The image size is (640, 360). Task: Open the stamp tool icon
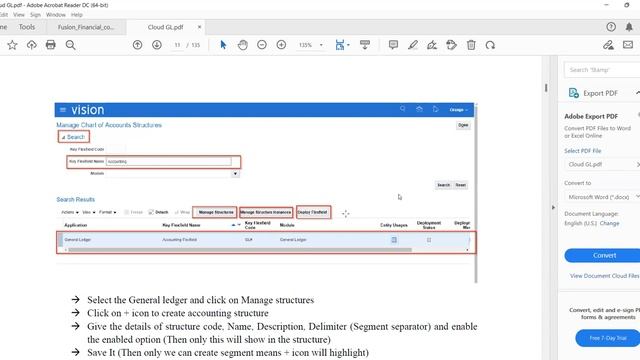point(451,45)
